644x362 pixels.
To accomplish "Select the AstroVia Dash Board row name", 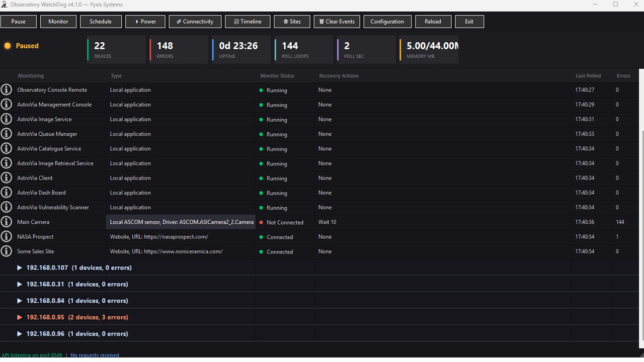I will click(x=41, y=193).
